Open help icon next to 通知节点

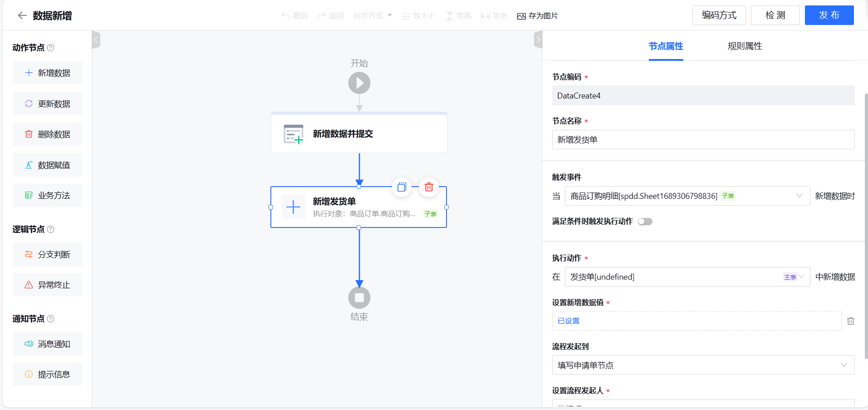point(51,319)
